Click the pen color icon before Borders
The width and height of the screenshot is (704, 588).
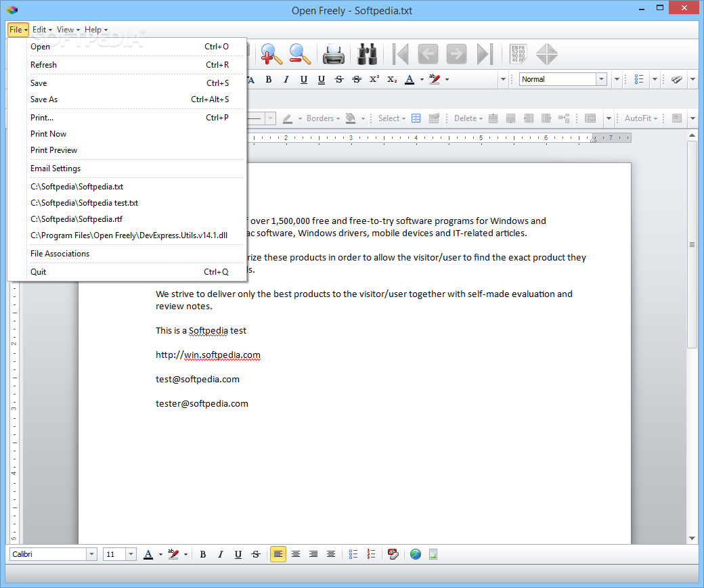[x=287, y=118]
